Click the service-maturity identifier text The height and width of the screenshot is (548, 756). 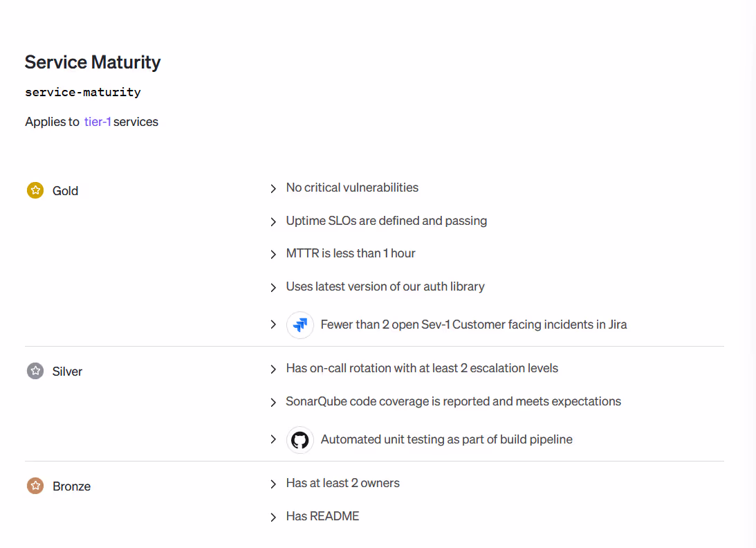click(x=83, y=92)
